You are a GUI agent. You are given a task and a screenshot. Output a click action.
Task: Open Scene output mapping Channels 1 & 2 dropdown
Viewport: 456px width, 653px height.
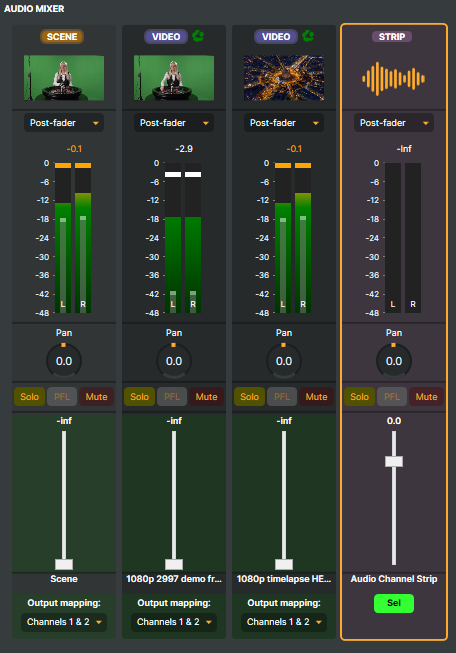[x=64, y=622]
